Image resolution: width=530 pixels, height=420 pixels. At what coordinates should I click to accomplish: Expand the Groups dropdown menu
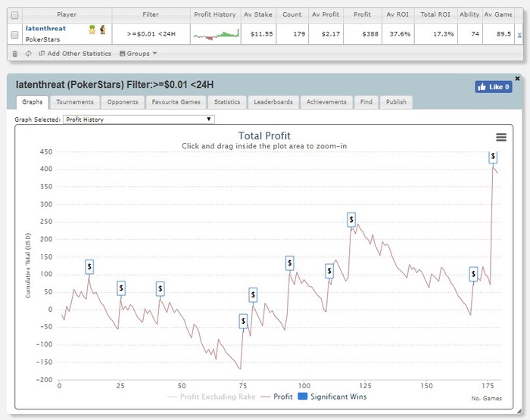tap(139, 54)
